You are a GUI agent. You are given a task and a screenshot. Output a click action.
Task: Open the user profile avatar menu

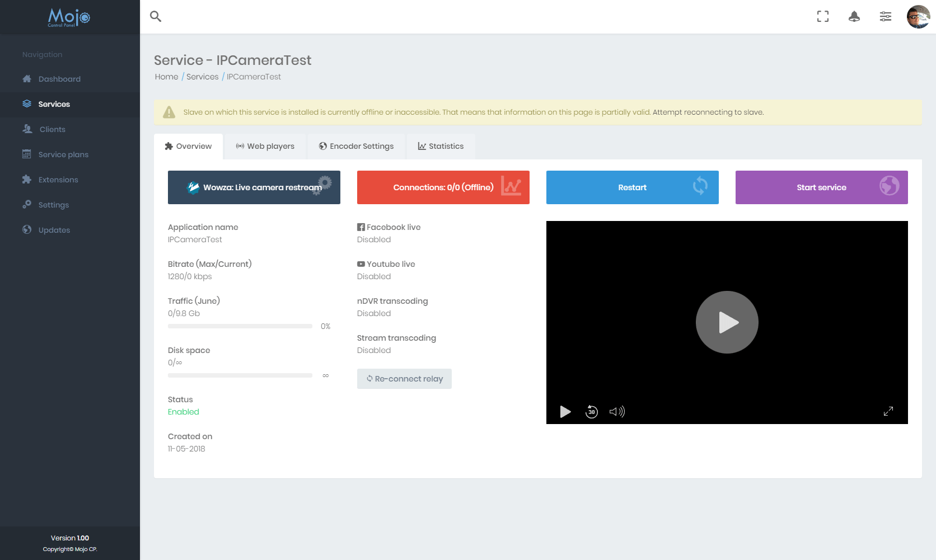[919, 16]
